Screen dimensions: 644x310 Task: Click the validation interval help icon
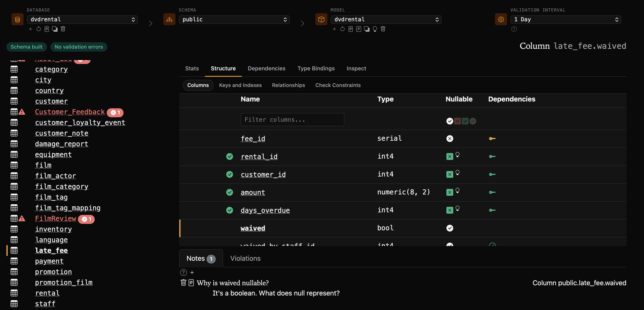click(x=514, y=29)
